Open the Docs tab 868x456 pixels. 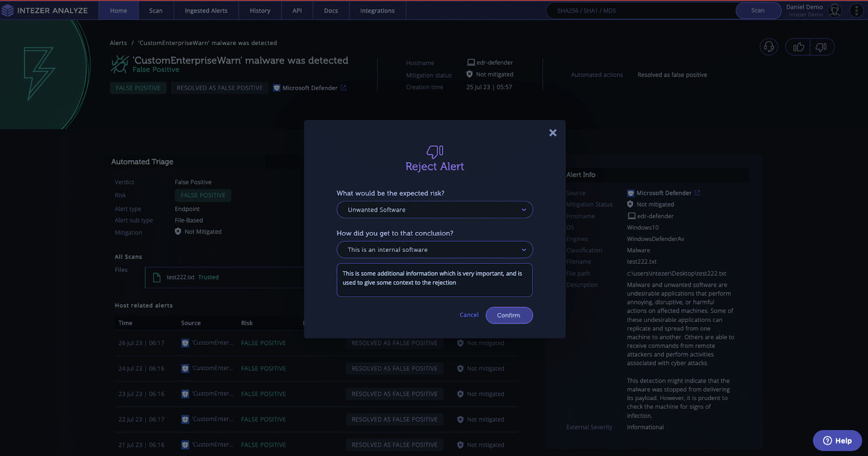331,10
